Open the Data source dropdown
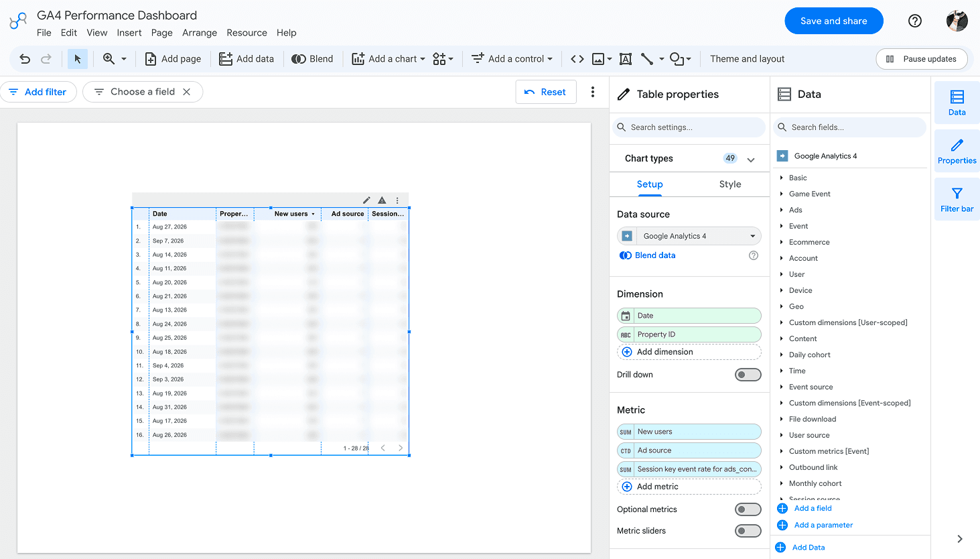Screen dimensions: 980x559 point(689,236)
